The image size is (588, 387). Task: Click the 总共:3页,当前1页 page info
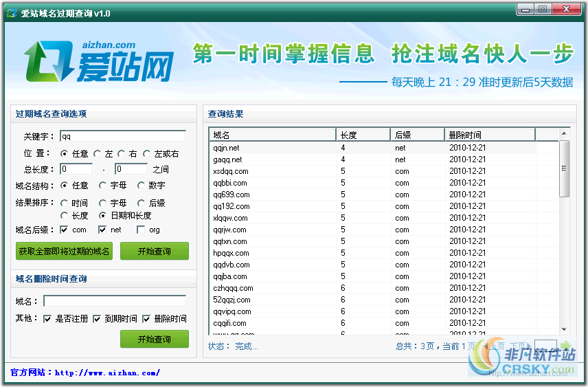coord(435,346)
